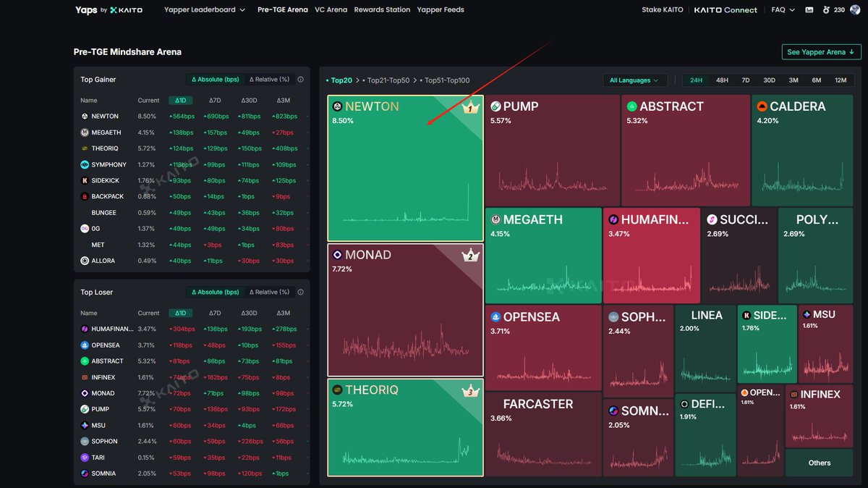Image resolution: width=868 pixels, height=488 pixels.
Task: Click the TARI token icon
Action: click(85, 458)
